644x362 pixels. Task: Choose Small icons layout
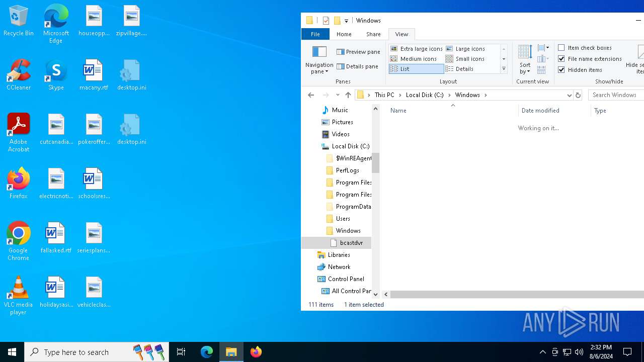tap(465, 59)
